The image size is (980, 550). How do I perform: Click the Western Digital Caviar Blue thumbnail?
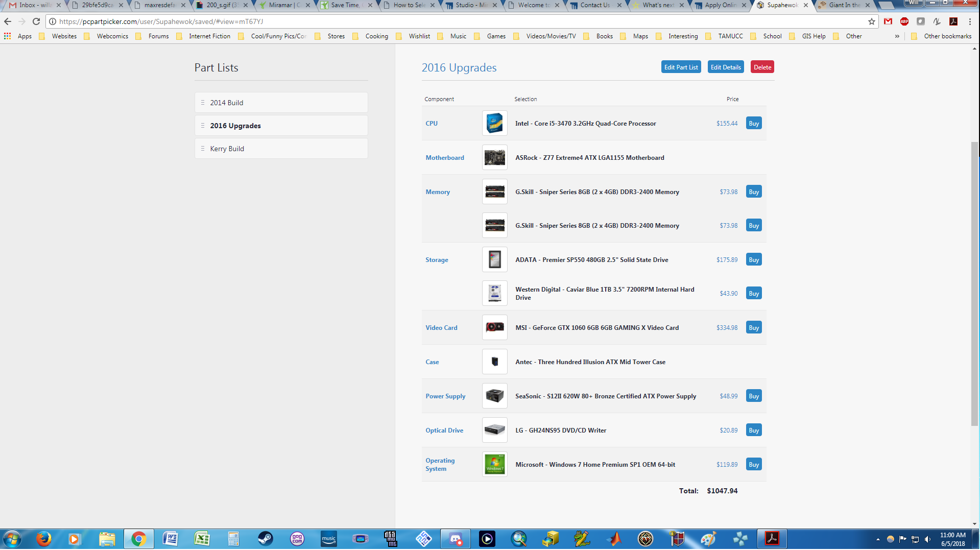point(494,294)
